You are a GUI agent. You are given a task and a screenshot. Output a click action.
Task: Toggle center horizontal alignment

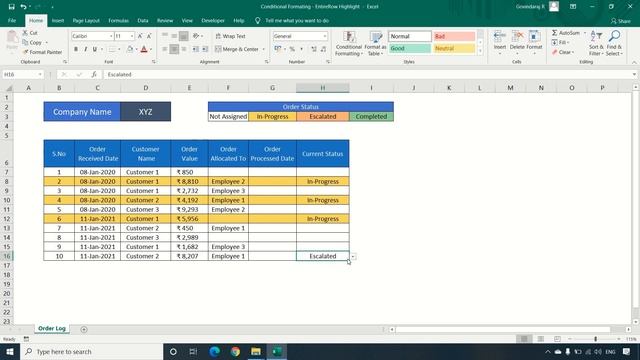click(174, 49)
